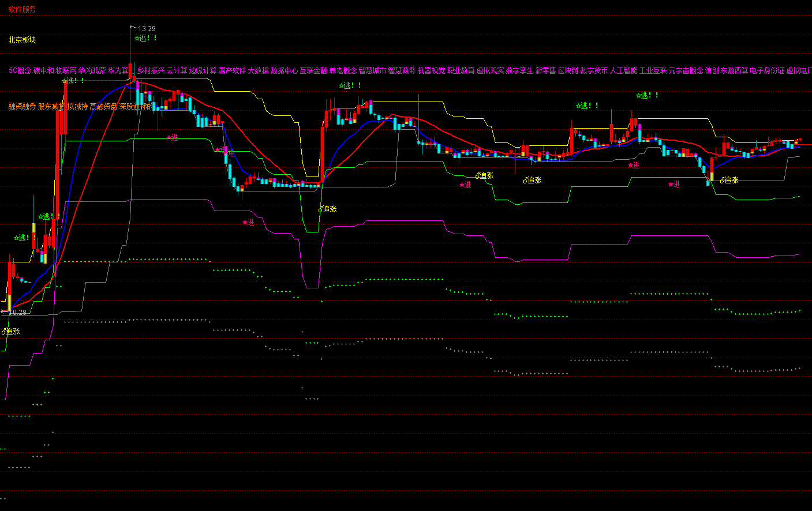Screen dimensions: 812x511
Task: Click the 13.29 highest price label
Action: [147, 28]
